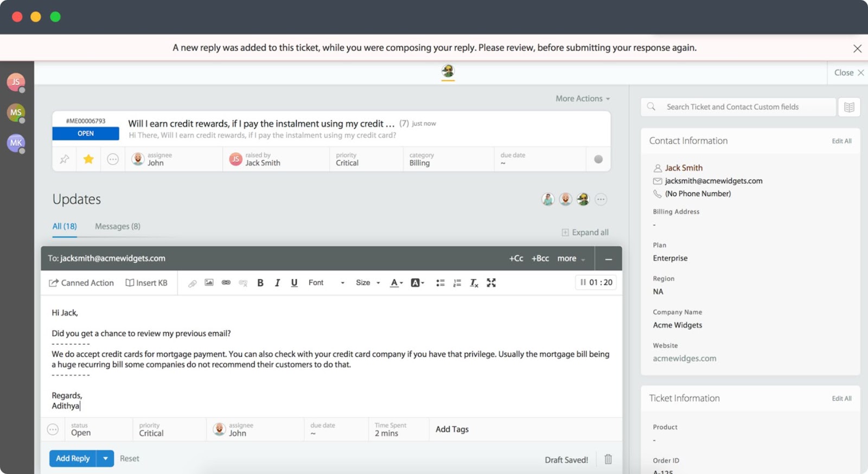The height and width of the screenshot is (474, 868).
Task: Toggle bold formatting
Action: (x=260, y=283)
